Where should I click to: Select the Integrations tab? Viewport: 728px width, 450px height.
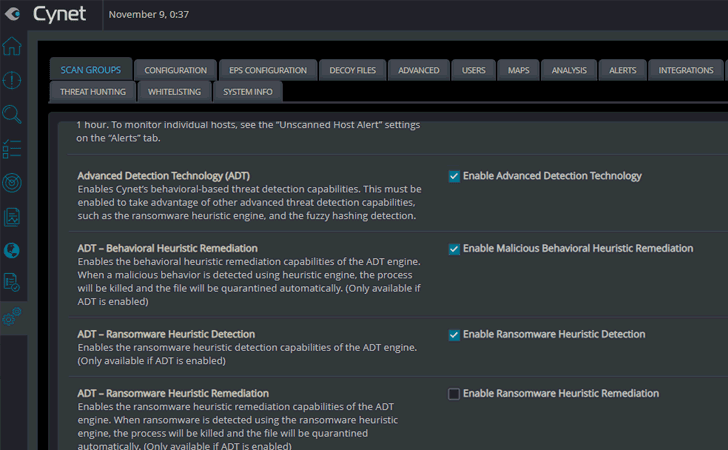[x=686, y=70]
